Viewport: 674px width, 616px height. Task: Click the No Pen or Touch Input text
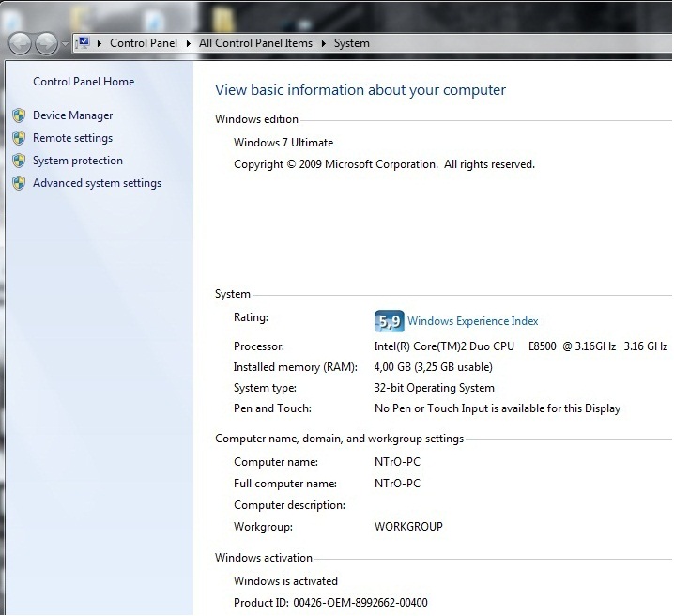[498, 408]
